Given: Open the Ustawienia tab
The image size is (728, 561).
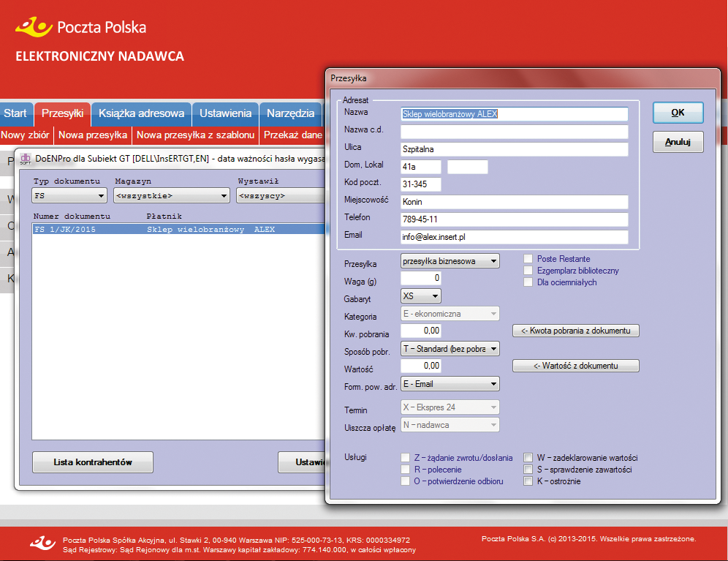Looking at the screenshot, I should 226,114.
